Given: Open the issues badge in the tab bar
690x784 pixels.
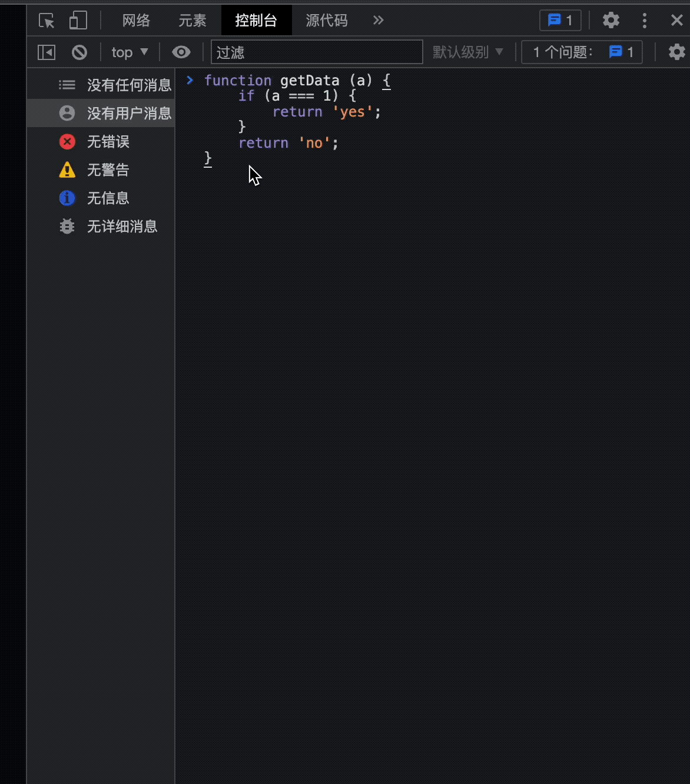Looking at the screenshot, I should point(560,21).
